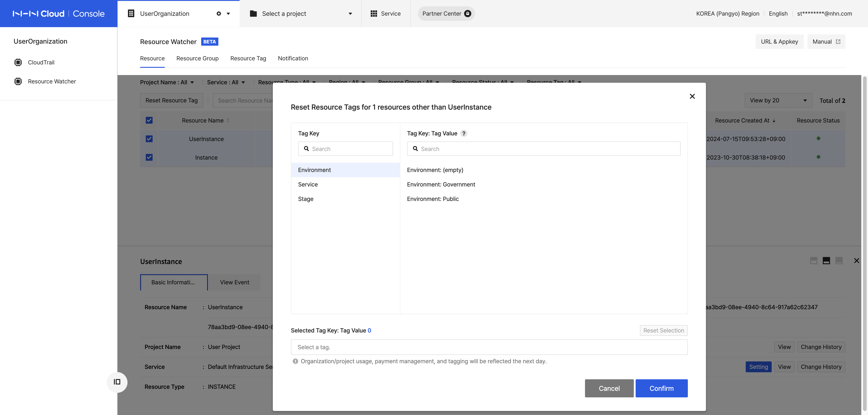
Task: Open English language selector
Action: pyautogui.click(x=778, y=14)
